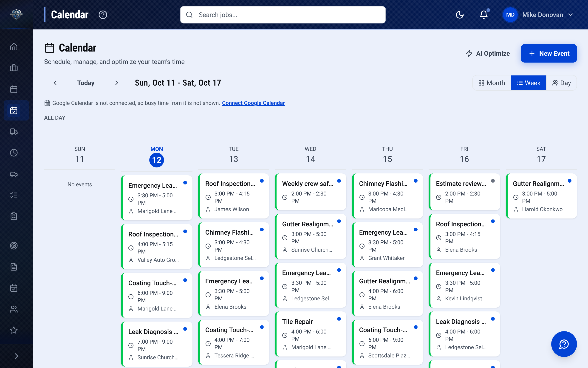The height and width of the screenshot is (368, 588).
Task: Select Friday 16 day header
Action: point(464,155)
